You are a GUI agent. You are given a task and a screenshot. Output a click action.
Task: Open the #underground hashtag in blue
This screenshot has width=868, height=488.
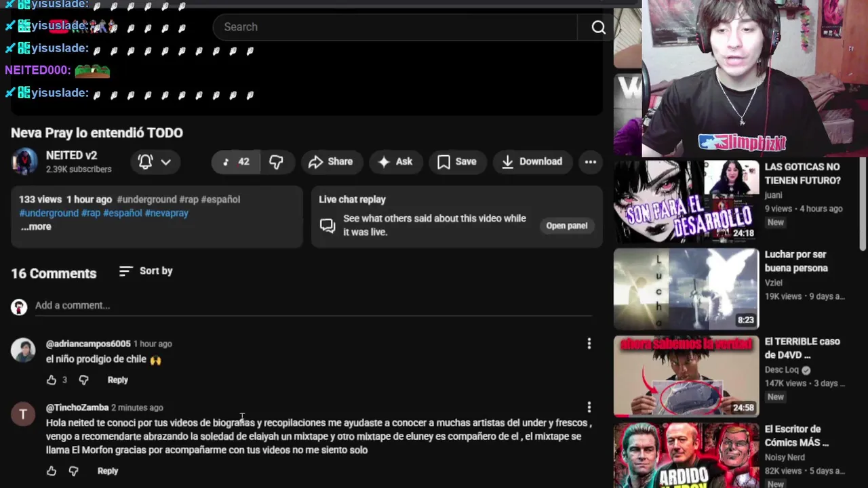click(x=49, y=213)
